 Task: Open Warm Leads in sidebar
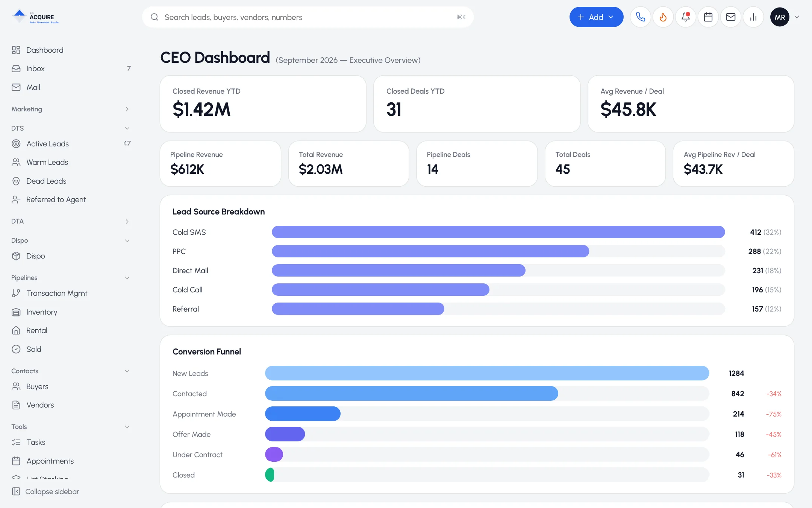[71, 162]
